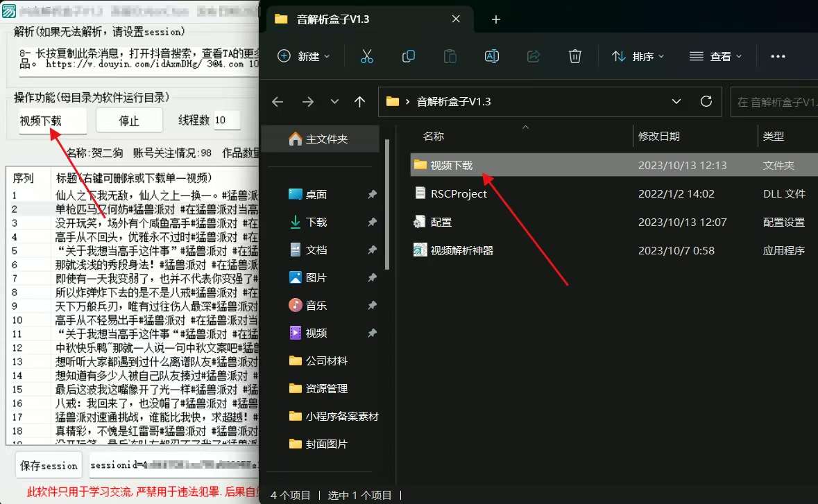Open the 排序 (Sort) dropdown menu
This screenshot has height=504, width=818.
(x=638, y=57)
